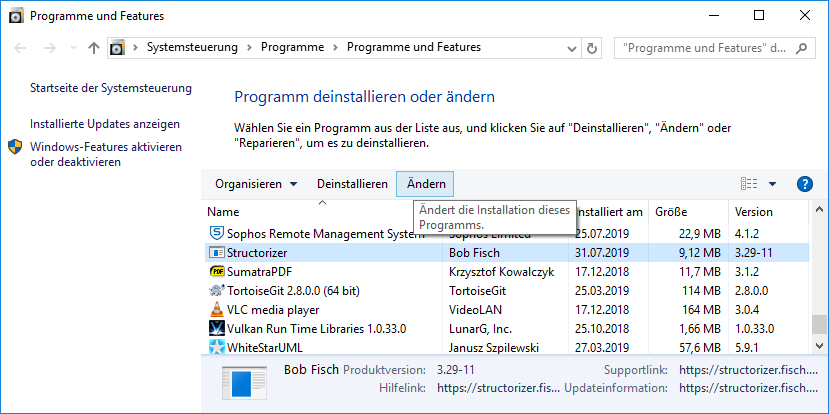The height and width of the screenshot is (414, 829).
Task: Select the Vulkan Run Time Libraries icon
Action: tap(217, 328)
